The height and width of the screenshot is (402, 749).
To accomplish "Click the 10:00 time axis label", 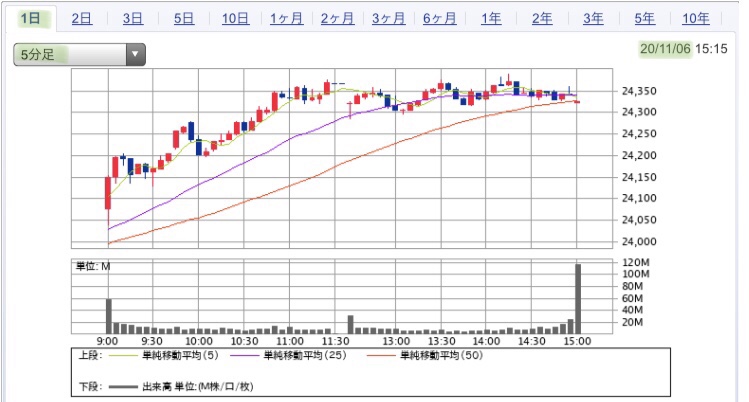I will coord(199,341).
